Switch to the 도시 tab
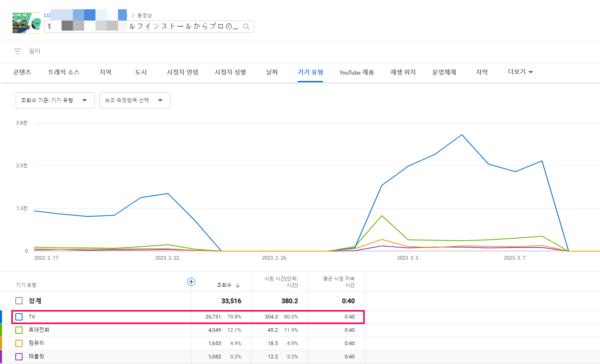Viewport: 600px width, 364px height. tap(141, 72)
